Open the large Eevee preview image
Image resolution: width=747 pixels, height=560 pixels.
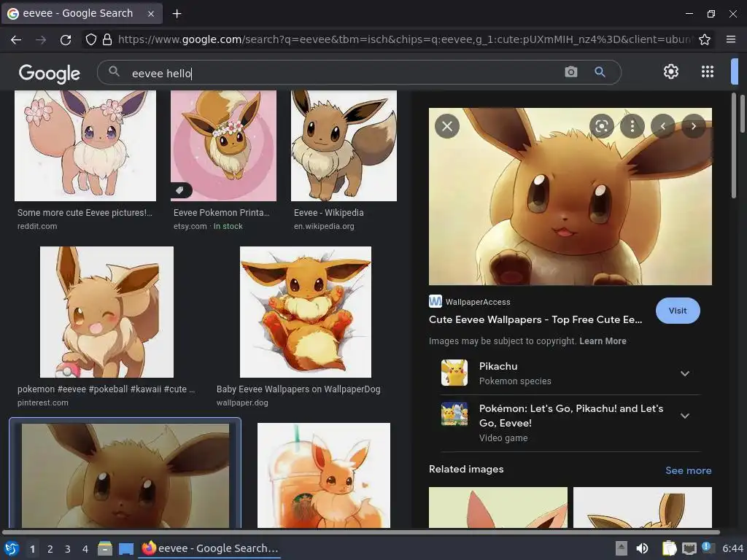[x=570, y=196]
